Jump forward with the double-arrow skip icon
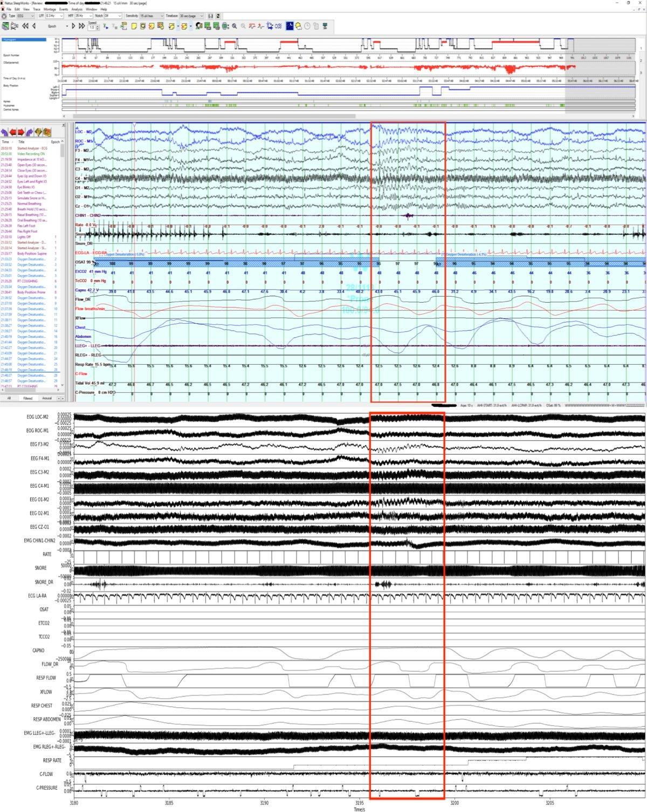 [x=82, y=25]
